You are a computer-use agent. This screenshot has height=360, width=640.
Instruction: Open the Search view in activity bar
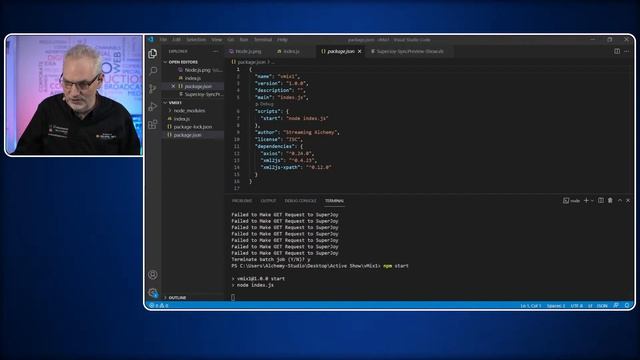153,71
